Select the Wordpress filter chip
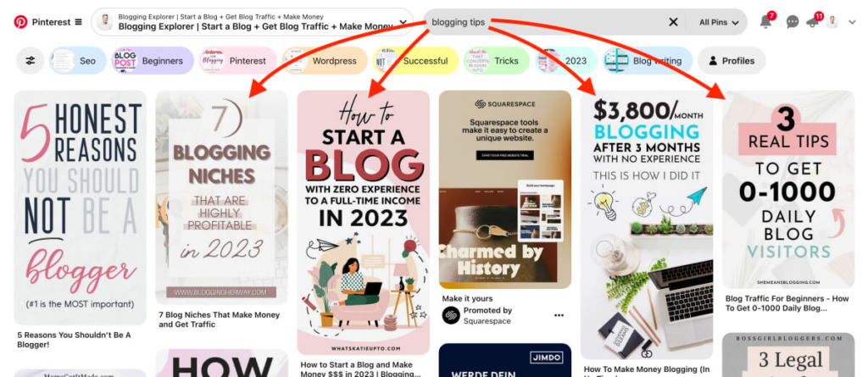Viewport: 868px width, 377px height. pos(325,61)
